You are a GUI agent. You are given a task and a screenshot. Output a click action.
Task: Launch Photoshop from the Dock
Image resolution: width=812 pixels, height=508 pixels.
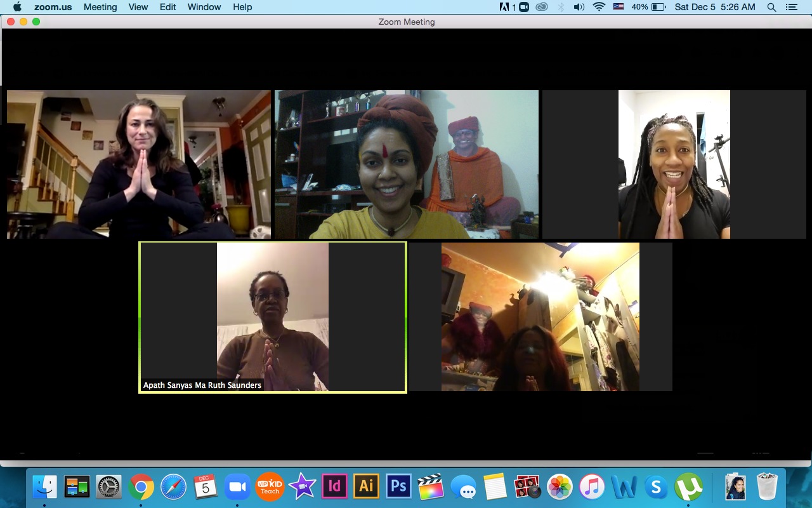398,487
